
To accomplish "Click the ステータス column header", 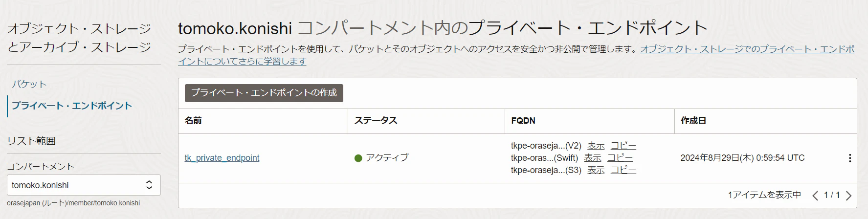I will 376,121.
